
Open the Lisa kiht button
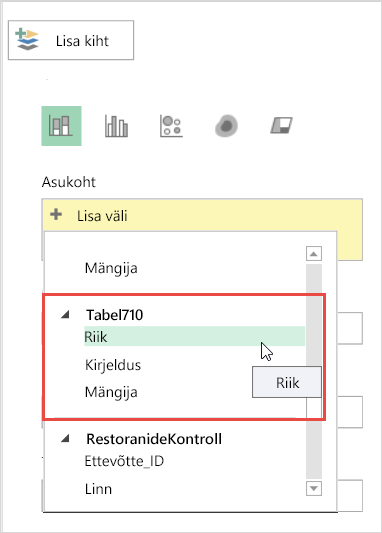click(x=71, y=40)
